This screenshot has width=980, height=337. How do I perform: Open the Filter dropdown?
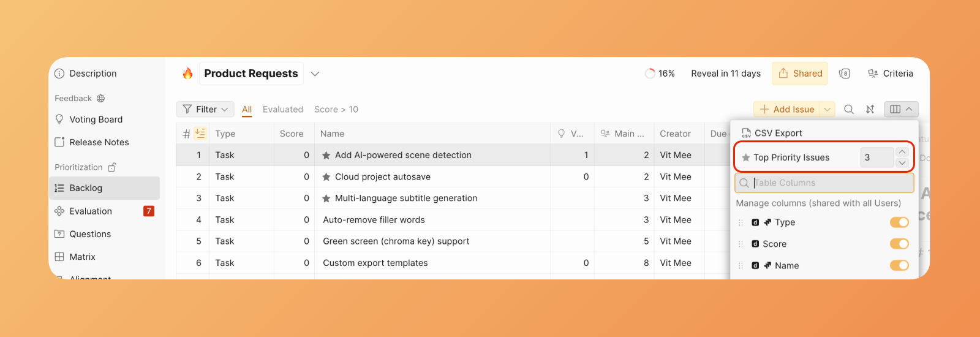(205, 109)
